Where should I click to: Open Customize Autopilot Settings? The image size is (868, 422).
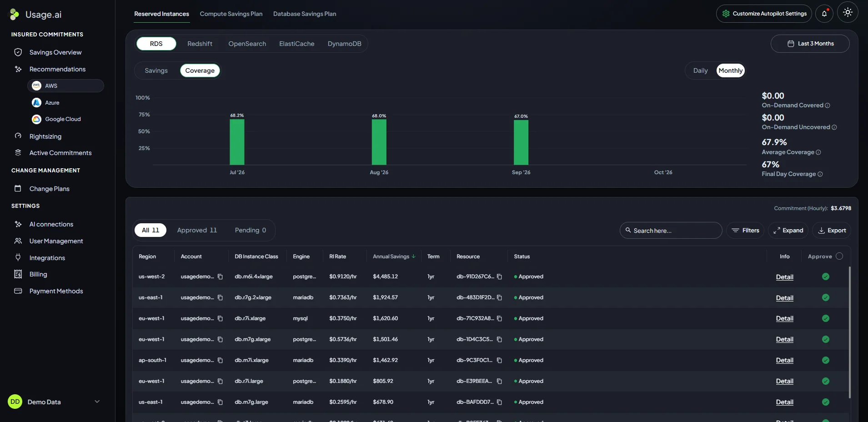tap(764, 14)
